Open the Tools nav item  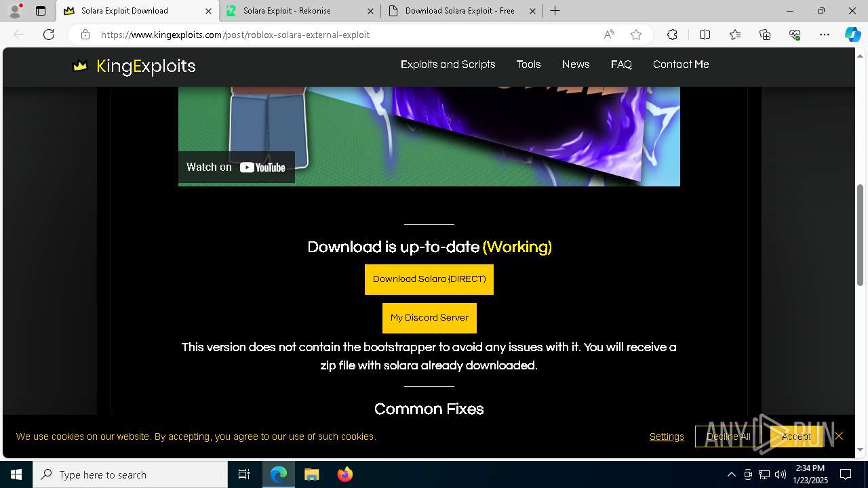point(528,64)
